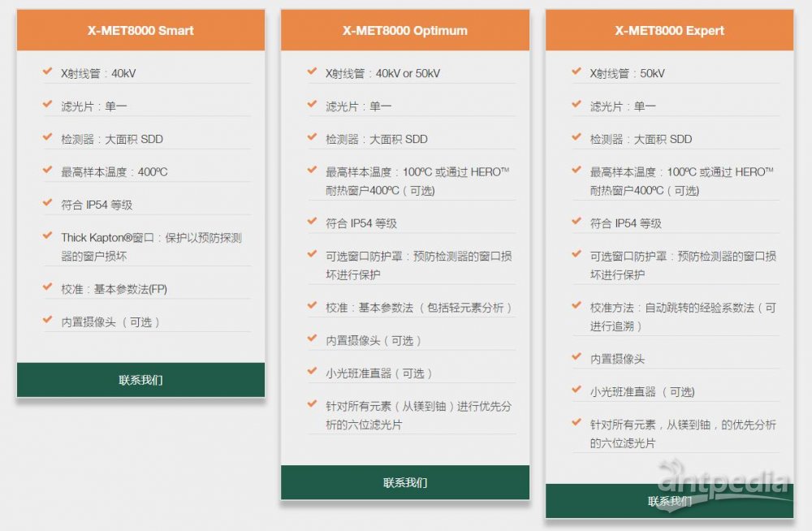Click checkmark beside Smart 校准：基本参数法(FP)
Viewport: 812px width, 531px height.
point(47,287)
